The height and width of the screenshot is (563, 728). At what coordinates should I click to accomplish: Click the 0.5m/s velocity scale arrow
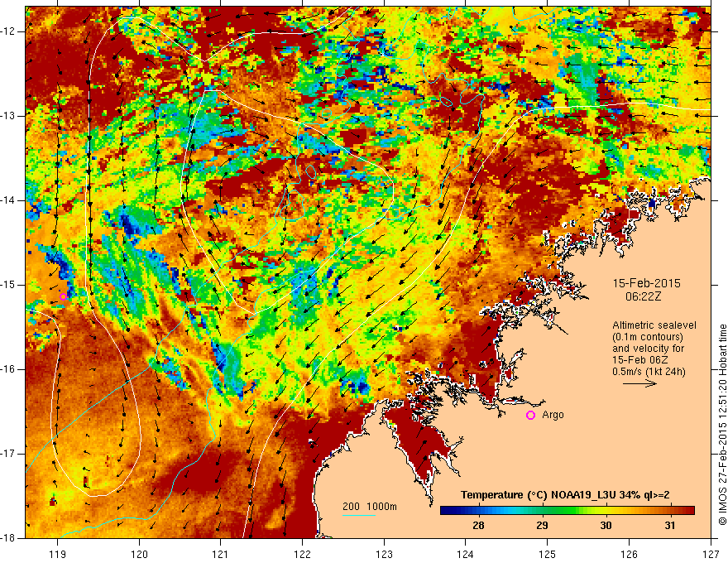(x=639, y=383)
